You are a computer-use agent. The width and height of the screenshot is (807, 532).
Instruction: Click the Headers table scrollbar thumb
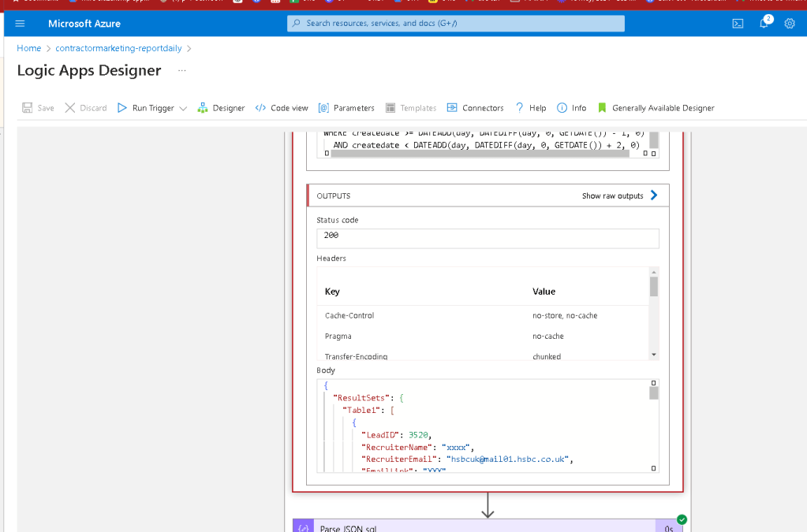[x=654, y=287]
